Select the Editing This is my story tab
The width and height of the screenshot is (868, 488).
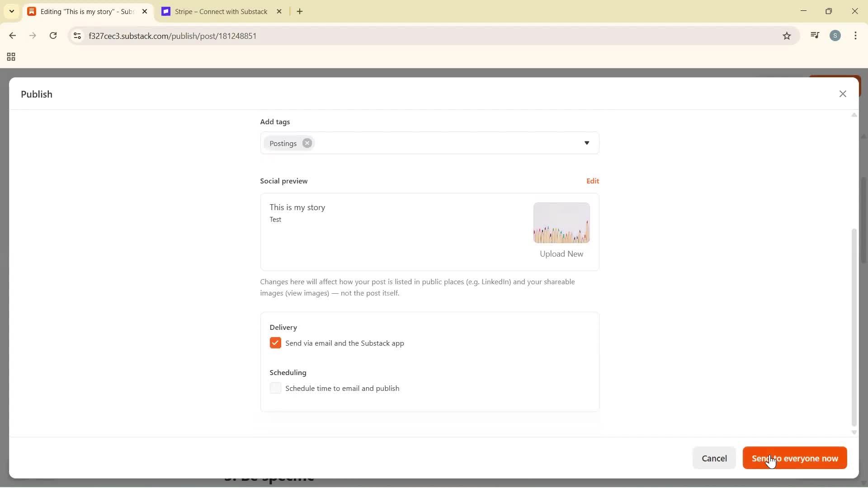click(x=81, y=11)
